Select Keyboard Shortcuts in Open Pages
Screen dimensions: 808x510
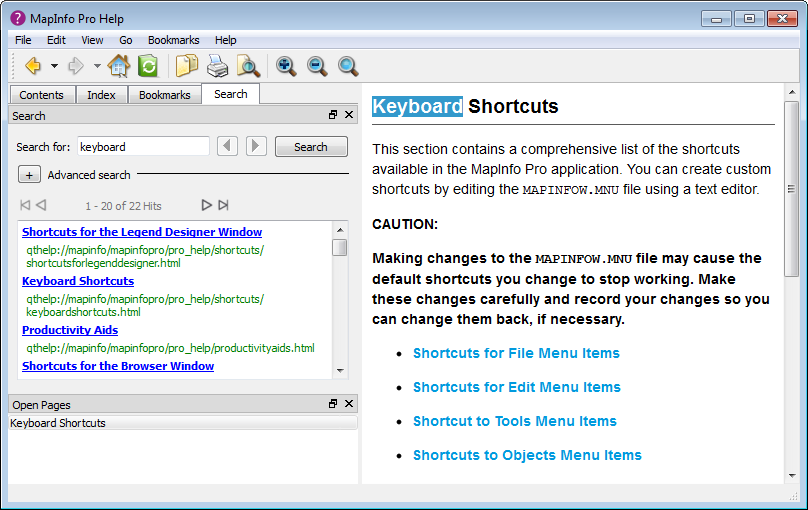[183, 423]
